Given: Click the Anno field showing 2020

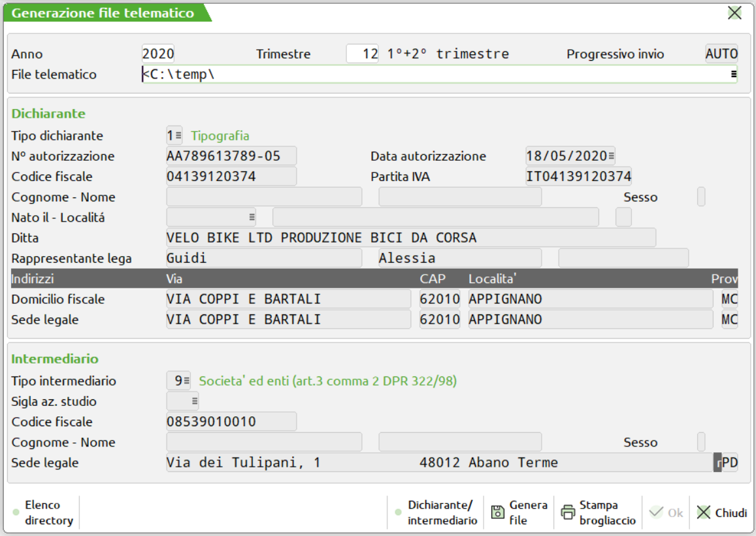Looking at the screenshot, I should (x=158, y=54).
